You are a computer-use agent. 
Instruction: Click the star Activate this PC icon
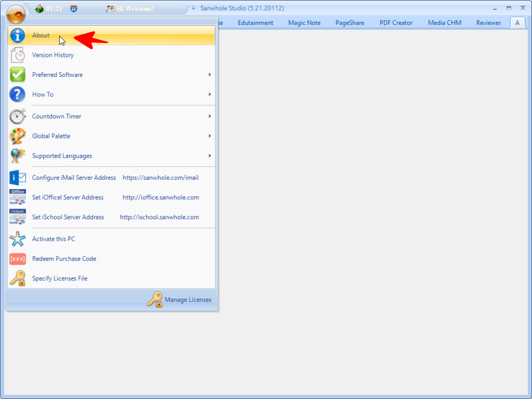[x=17, y=239]
